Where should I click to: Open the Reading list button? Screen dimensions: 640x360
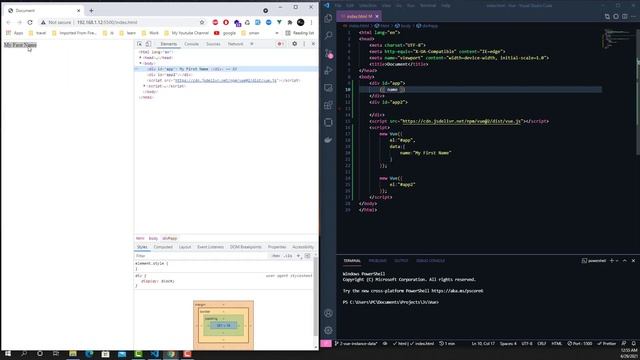coord(300,33)
